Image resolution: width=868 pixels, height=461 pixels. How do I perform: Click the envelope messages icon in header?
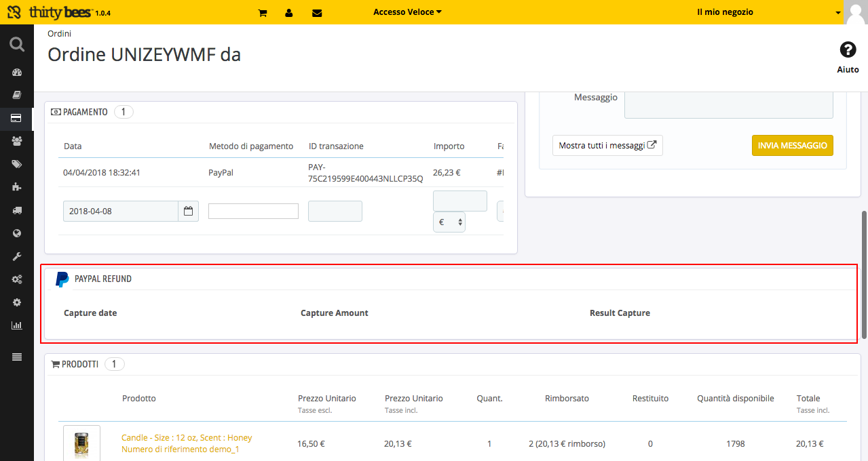(317, 13)
